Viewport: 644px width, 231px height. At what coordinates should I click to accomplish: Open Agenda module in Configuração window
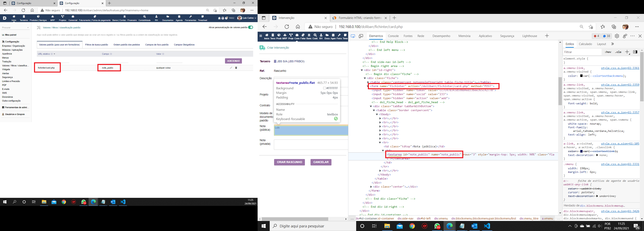pyautogui.click(x=179, y=18)
